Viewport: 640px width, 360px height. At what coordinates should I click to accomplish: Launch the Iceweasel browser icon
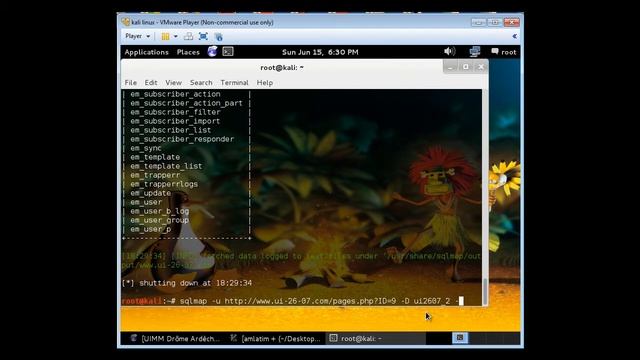tap(212, 51)
